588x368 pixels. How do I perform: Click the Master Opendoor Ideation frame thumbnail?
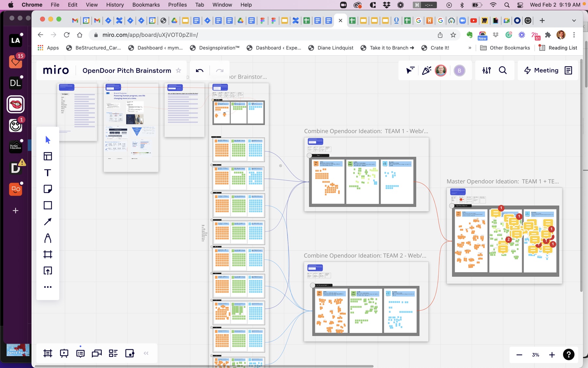[504, 236]
